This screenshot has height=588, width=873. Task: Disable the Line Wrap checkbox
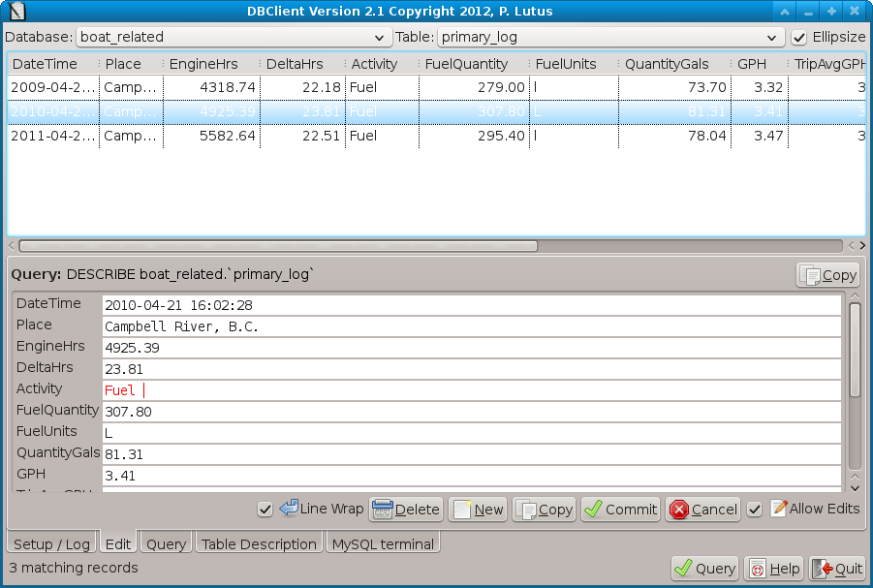coord(265,510)
